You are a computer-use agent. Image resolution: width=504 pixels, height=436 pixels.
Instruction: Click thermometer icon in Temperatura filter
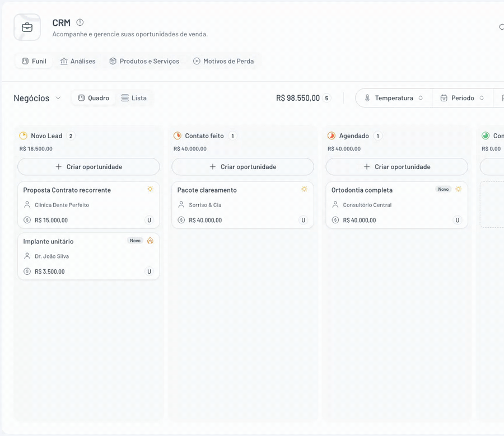(x=367, y=98)
